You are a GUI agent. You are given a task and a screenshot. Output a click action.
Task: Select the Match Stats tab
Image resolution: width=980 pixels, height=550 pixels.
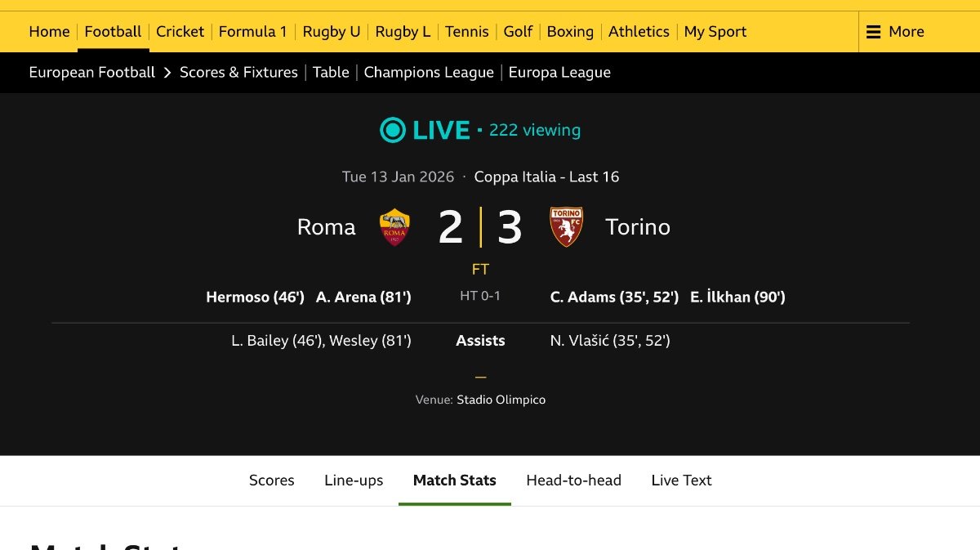click(x=454, y=481)
